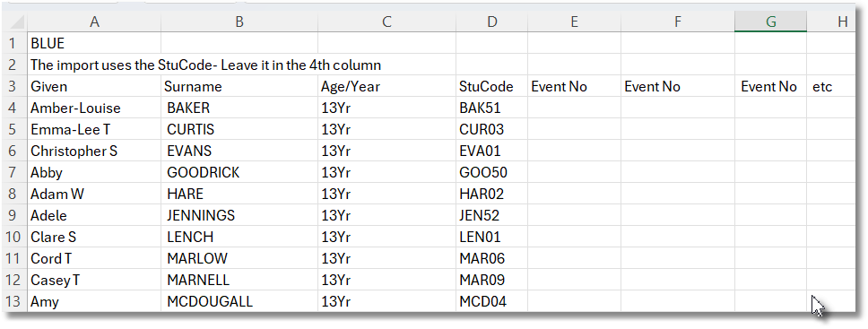868x329 pixels.
Task: Click Event No cell in column F
Action: pyautogui.click(x=678, y=86)
